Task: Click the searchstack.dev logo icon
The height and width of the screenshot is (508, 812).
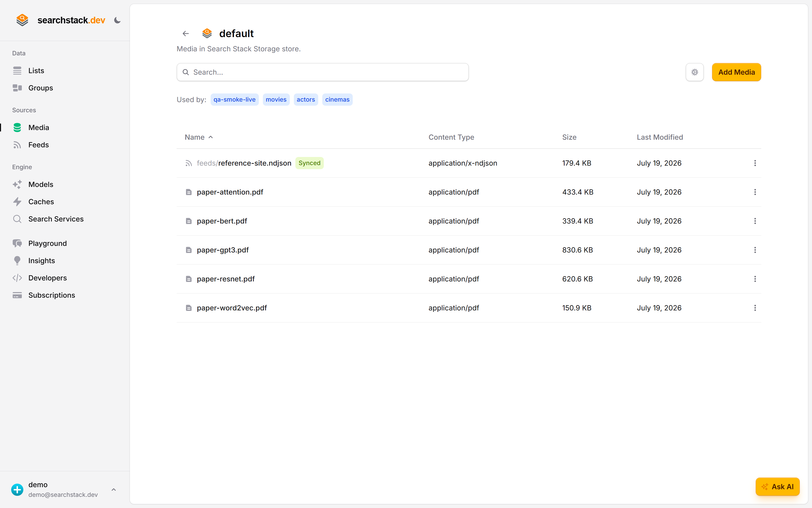Action: click(x=22, y=20)
